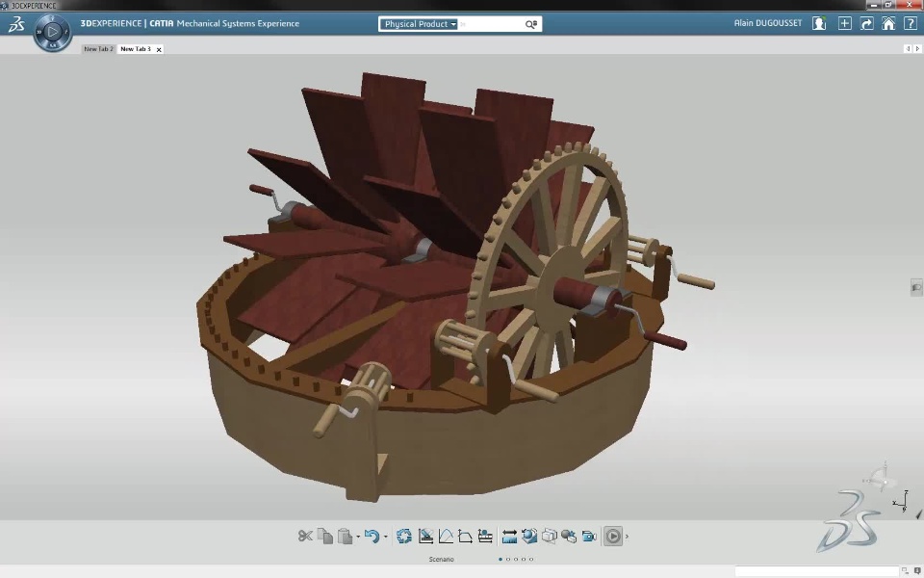The image size is (924, 578).
Task: Expand the Paste options arrow
Action: (358, 537)
